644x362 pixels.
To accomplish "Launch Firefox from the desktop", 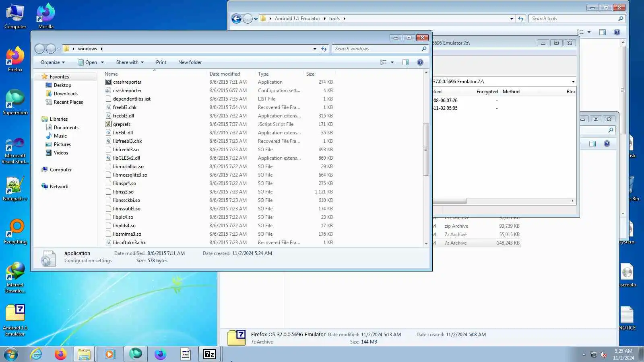I will [15, 60].
